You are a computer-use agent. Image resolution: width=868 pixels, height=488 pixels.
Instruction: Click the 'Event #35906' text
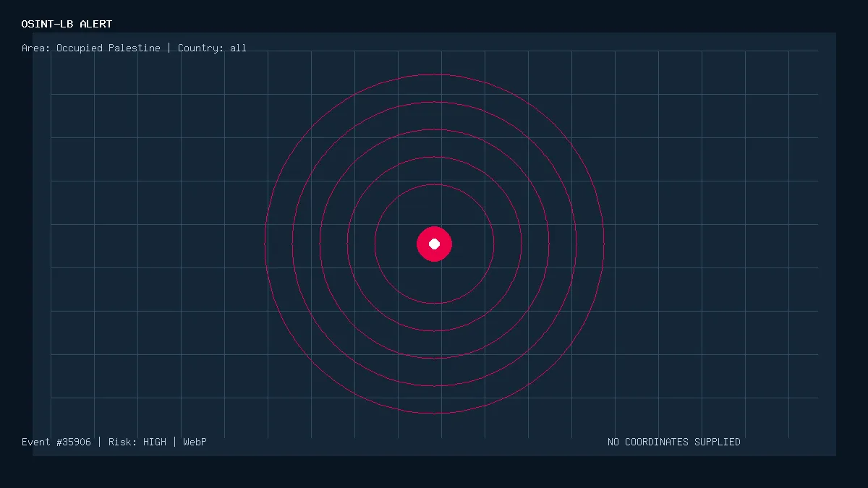click(x=56, y=442)
